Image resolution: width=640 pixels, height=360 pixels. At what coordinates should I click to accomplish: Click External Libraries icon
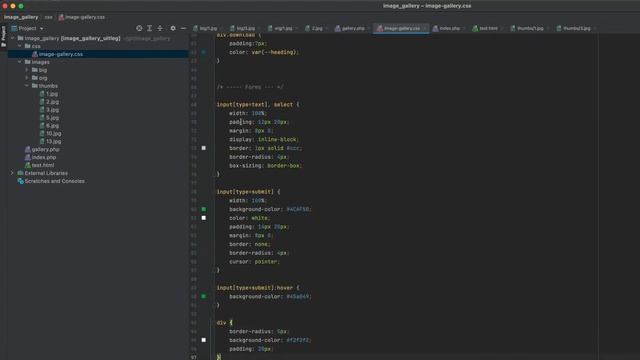tap(20, 173)
